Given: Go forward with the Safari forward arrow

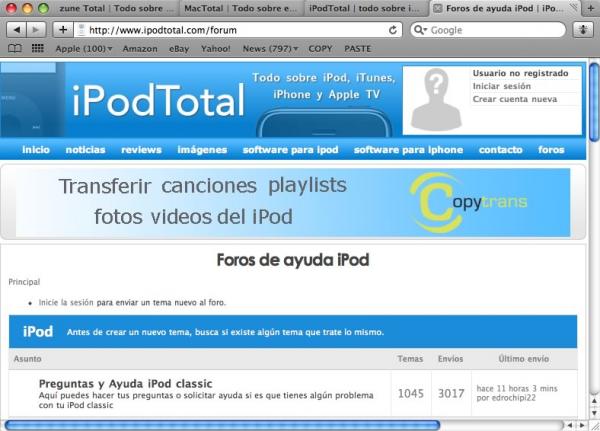Looking at the screenshot, I should click(36, 30).
